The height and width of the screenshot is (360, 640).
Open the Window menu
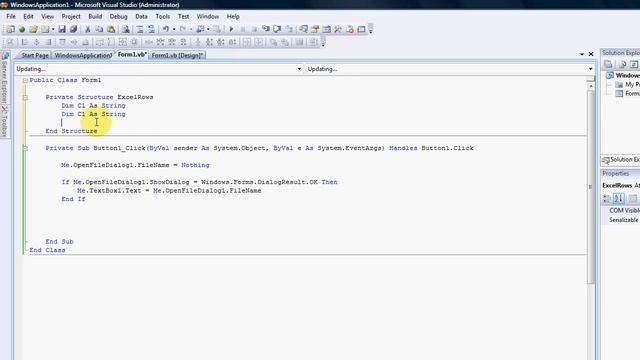click(208, 16)
